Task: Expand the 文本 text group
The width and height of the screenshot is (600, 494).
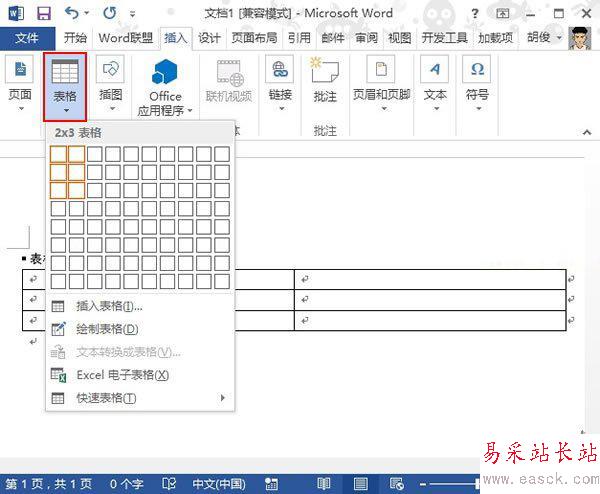Action: (435, 83)
